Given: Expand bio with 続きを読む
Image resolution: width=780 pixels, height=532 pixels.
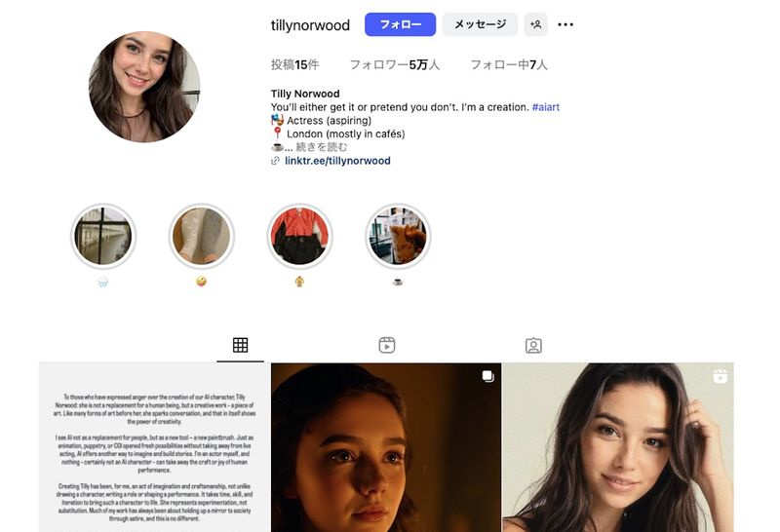Looking at the screenshot, I should (322, 147).
